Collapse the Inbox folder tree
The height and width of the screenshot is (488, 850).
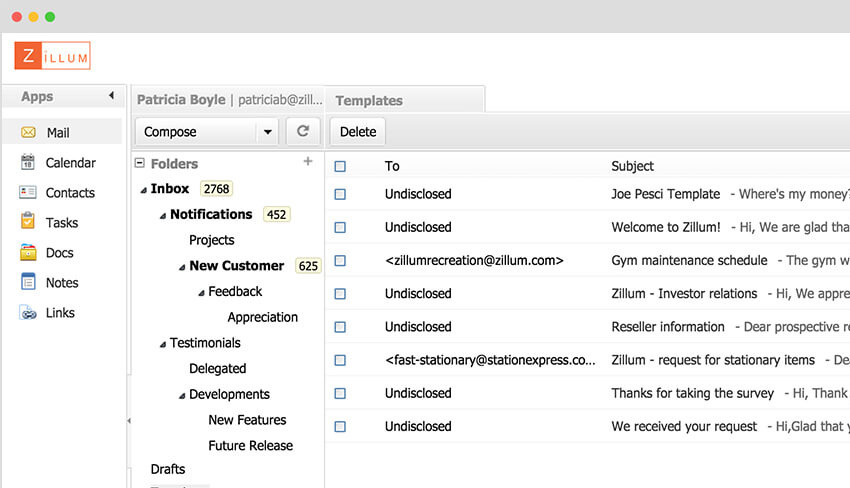[x=144, y=190]
